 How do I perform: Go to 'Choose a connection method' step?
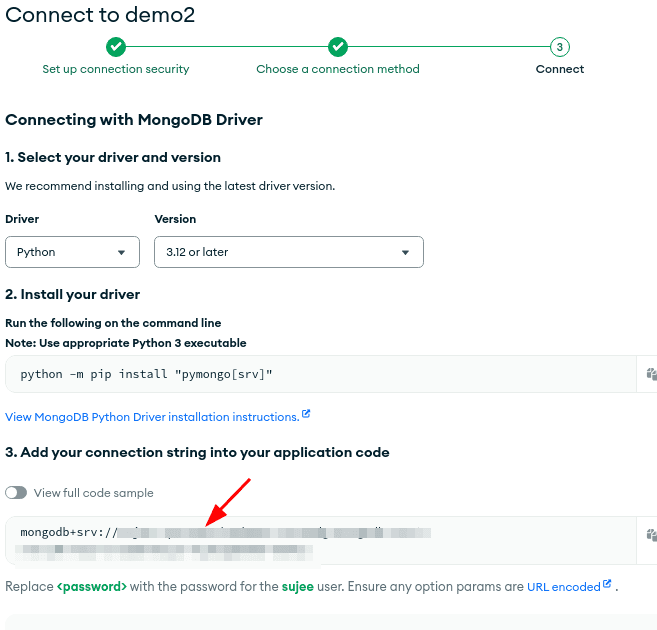338,70
